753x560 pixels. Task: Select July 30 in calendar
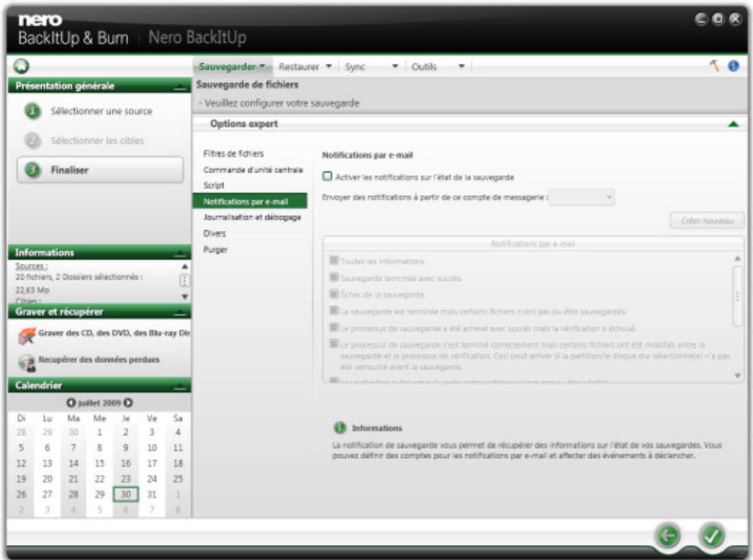125,494
